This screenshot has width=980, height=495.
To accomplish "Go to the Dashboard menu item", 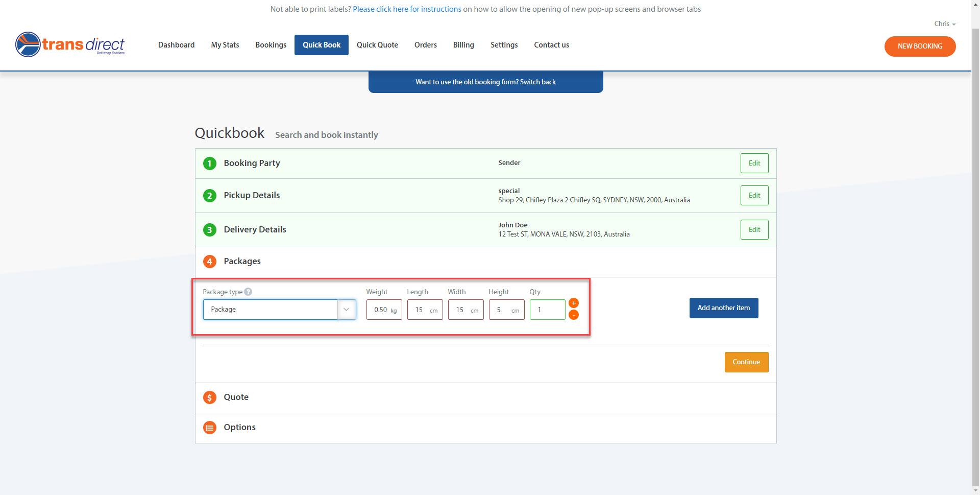I will (176, 45).
